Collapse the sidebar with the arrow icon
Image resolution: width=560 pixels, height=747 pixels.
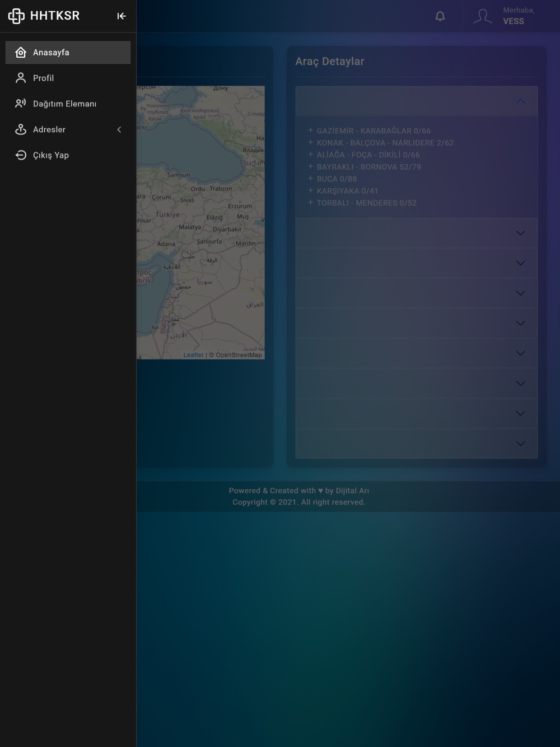point(122,16)
